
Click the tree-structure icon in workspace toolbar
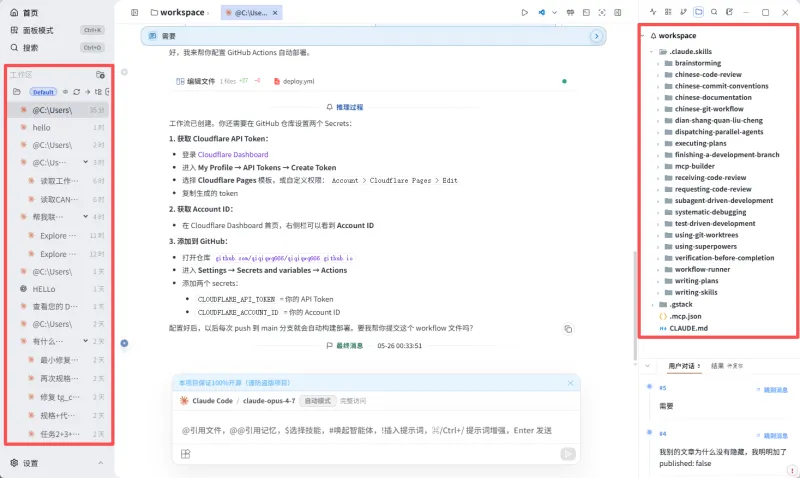click(98, 92)
